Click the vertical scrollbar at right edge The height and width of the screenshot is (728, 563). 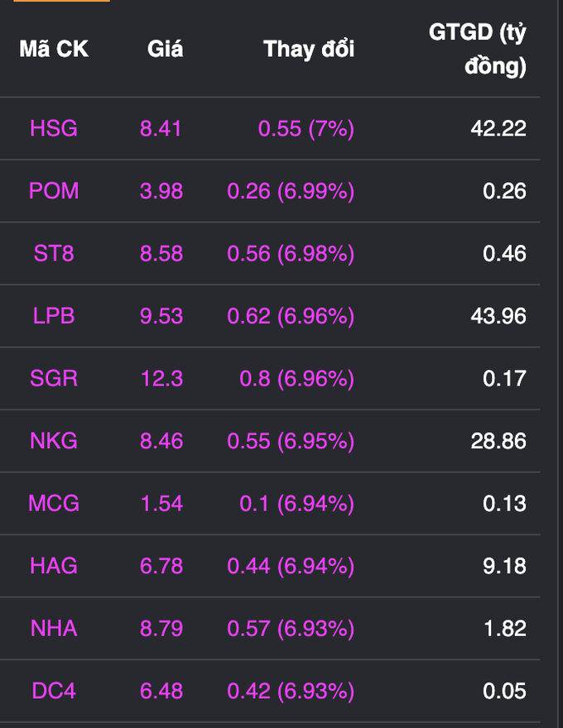(560, 364)
